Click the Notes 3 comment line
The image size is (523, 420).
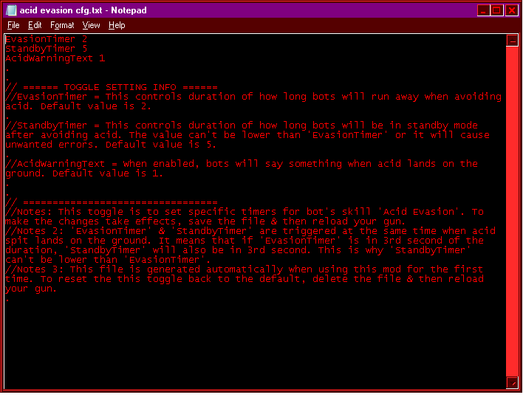coord(245,269)
